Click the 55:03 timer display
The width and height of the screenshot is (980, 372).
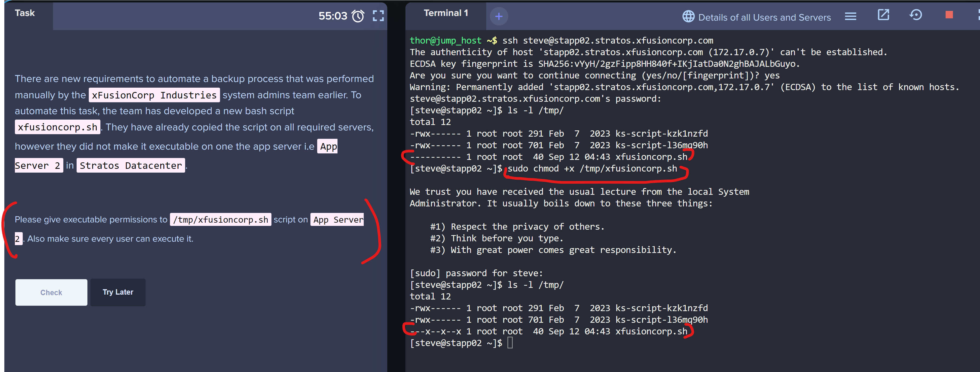point(333,16)
